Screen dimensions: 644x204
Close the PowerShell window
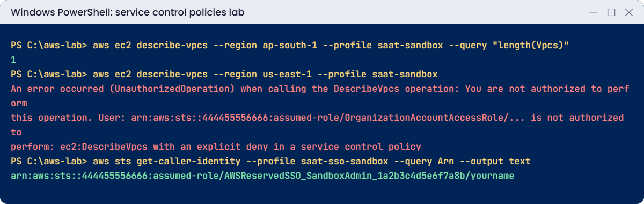tap(628, 12)
